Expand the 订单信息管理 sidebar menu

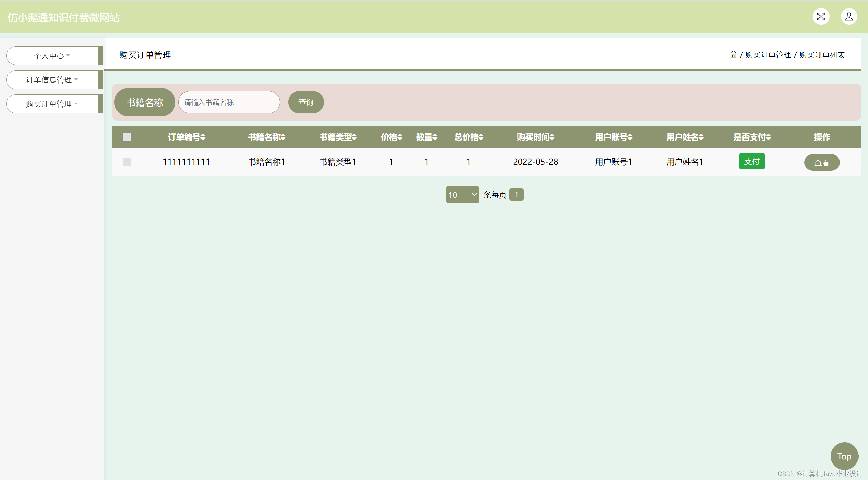(x=52, y=80)
